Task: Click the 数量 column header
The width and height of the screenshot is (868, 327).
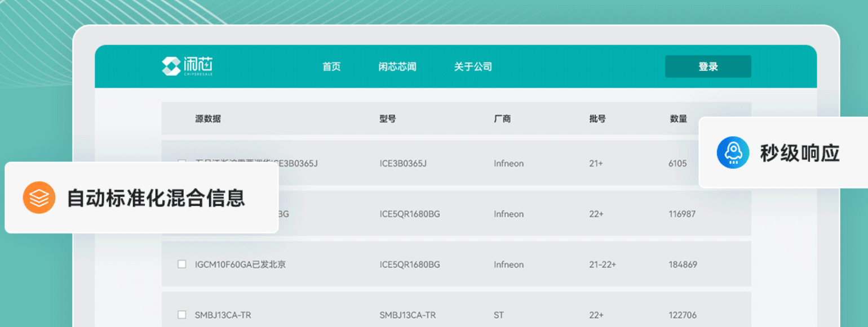Action: coord(678,119)
